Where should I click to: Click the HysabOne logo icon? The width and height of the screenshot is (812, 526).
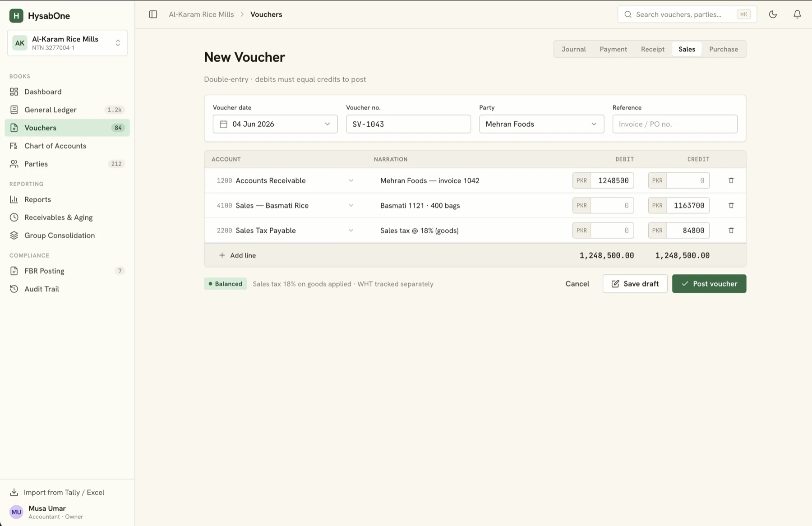click(x=16, y=16)
